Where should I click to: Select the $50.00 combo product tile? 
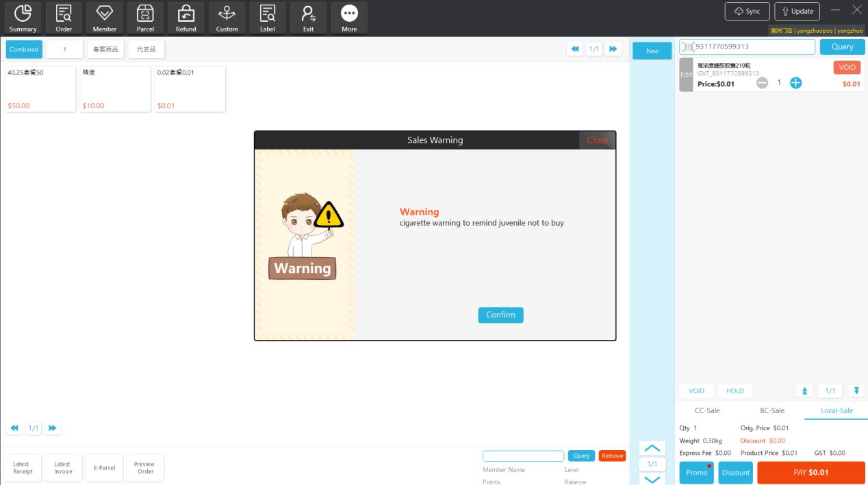point(40,89)
